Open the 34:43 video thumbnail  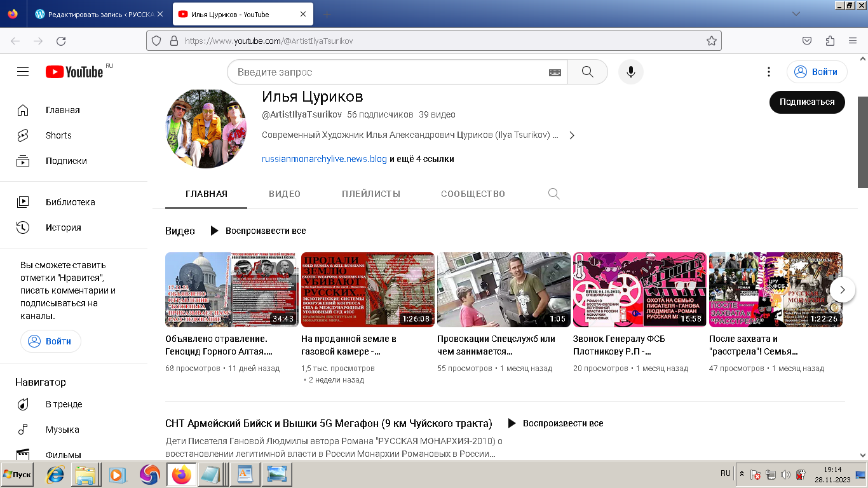[231, 289]
